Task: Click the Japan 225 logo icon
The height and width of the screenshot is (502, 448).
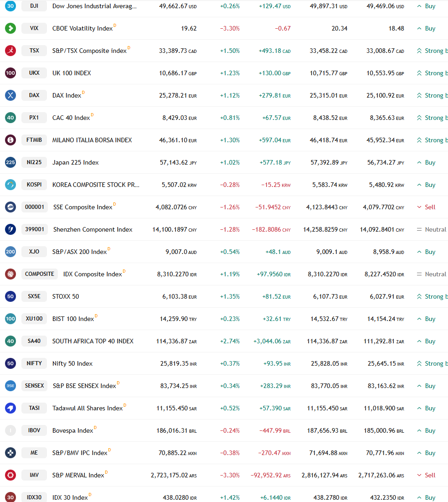Action: 10,162
